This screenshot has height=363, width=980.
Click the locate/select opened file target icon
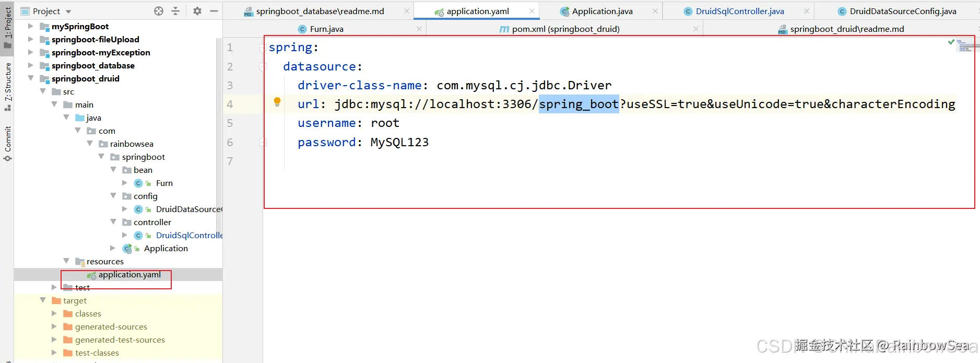(159, 11)
